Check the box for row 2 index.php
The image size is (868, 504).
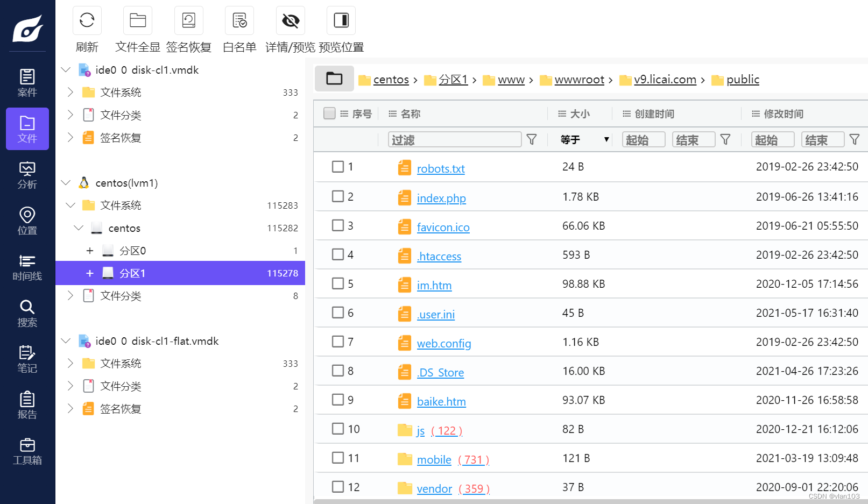coord(338,196)
